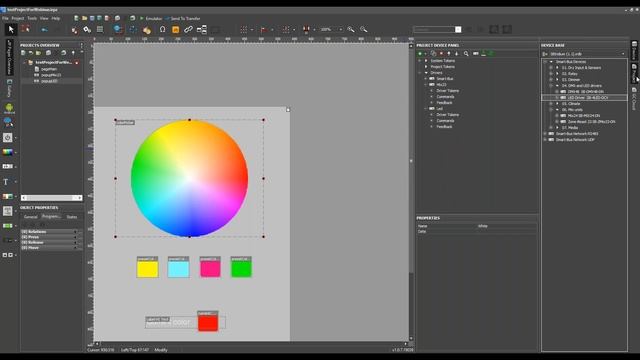Click the move down arrow in Project Device Panel
640x360 pixels.
(457, 53)
